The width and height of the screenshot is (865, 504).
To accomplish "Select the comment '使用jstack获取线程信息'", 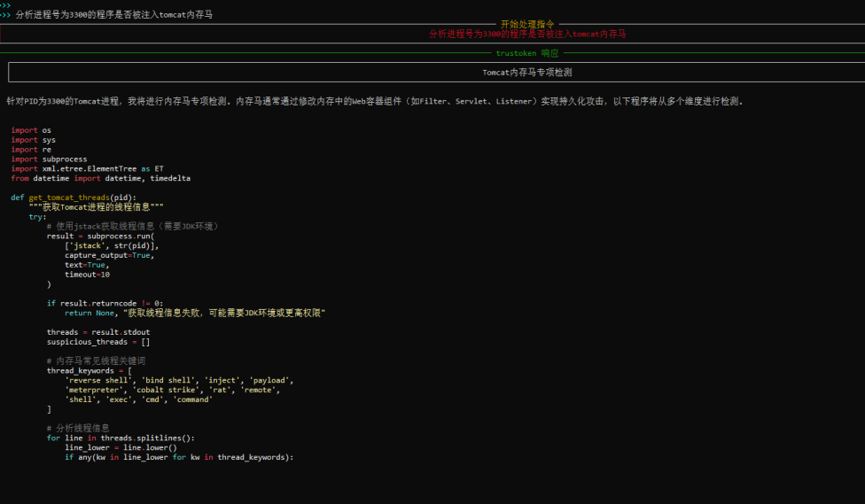I will coord(134,226).
